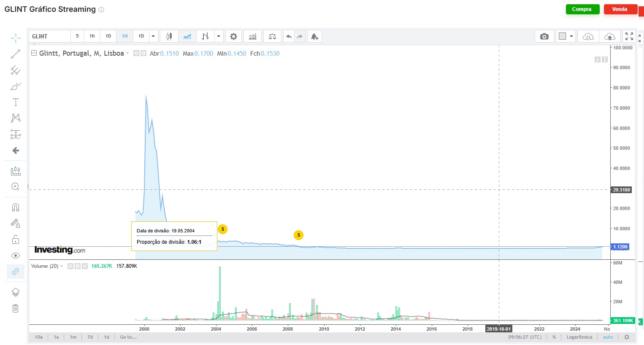644x345 pixels.
Task: Switch to the 10a time range
Action: click(38, 337)
